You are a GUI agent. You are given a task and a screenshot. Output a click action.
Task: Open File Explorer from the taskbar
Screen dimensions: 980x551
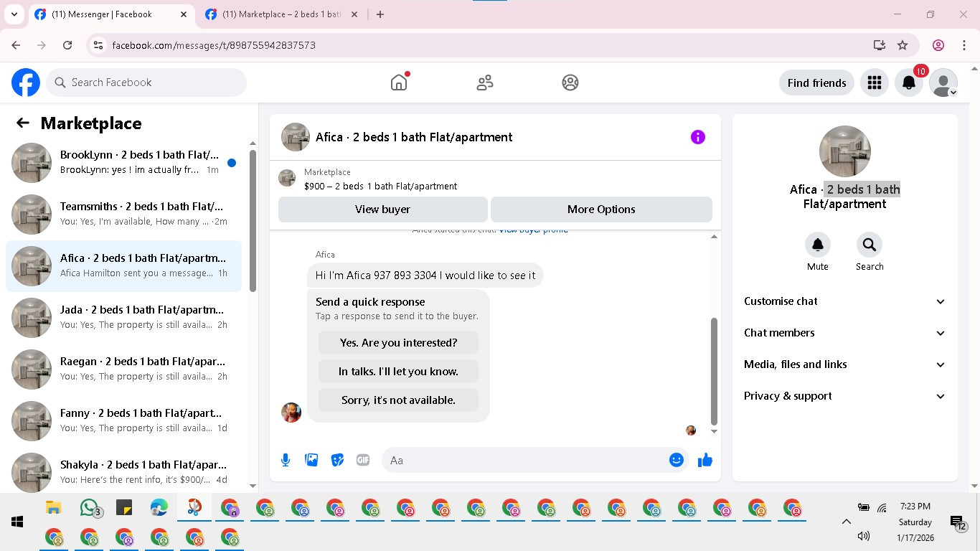click(x=54, y=508)
